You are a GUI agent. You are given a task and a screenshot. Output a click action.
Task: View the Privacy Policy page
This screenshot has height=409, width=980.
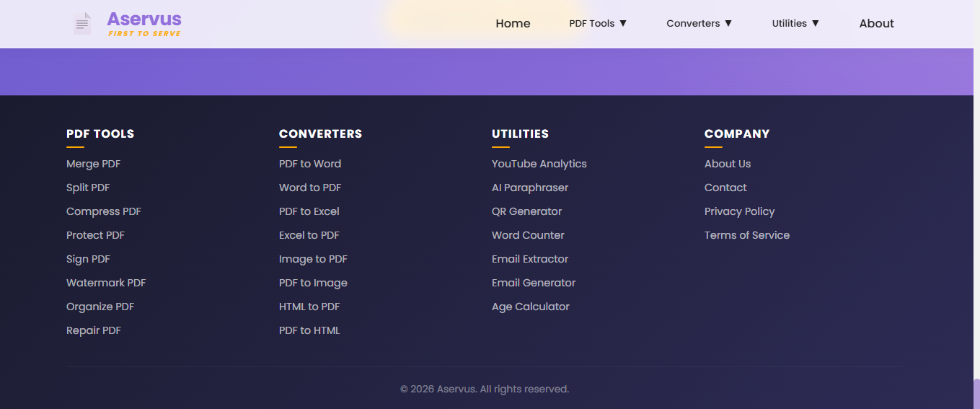click(x=739, y=211)
